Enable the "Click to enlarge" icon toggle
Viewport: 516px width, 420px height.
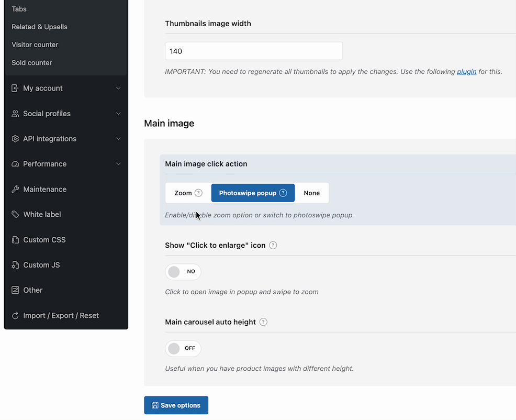183,272
